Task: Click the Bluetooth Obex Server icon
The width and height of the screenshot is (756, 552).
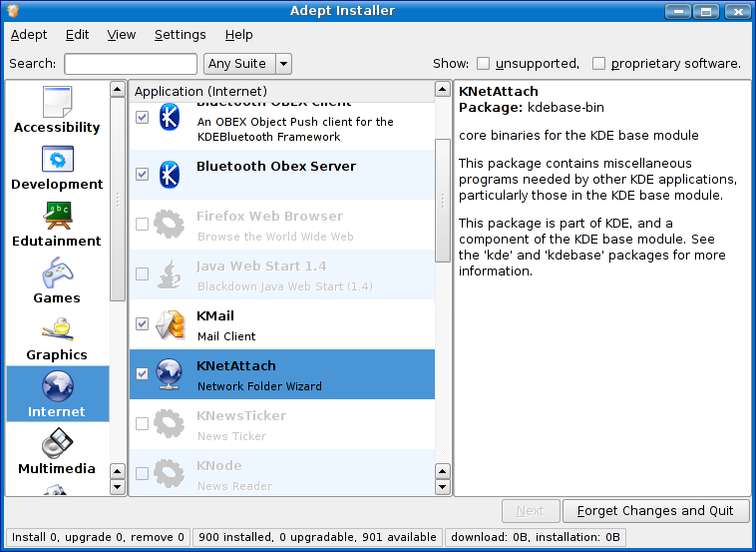Action: click(170, 175)
